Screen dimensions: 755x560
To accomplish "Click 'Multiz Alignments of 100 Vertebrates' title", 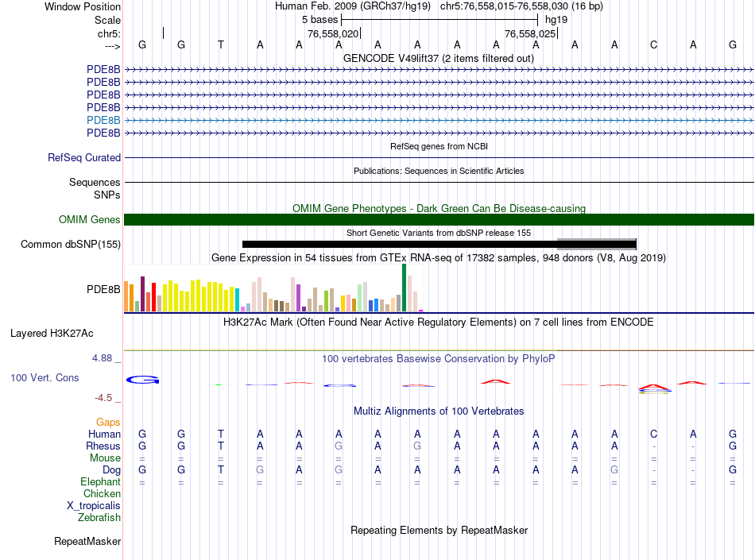I will click(x=439, y=411).
